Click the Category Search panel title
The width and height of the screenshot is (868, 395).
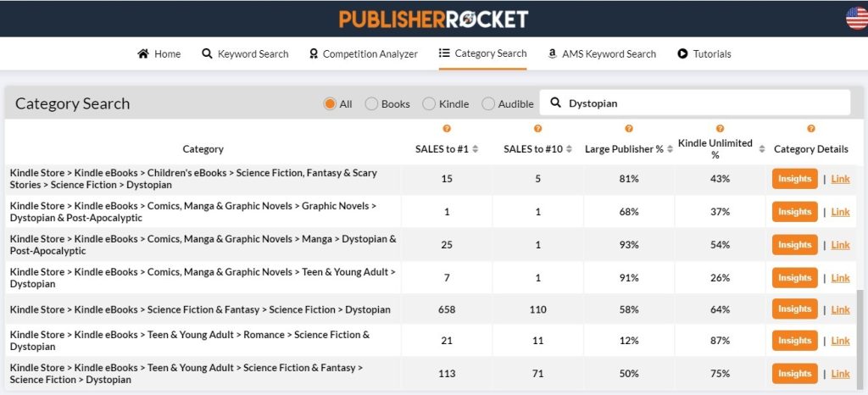click(73, 103)
